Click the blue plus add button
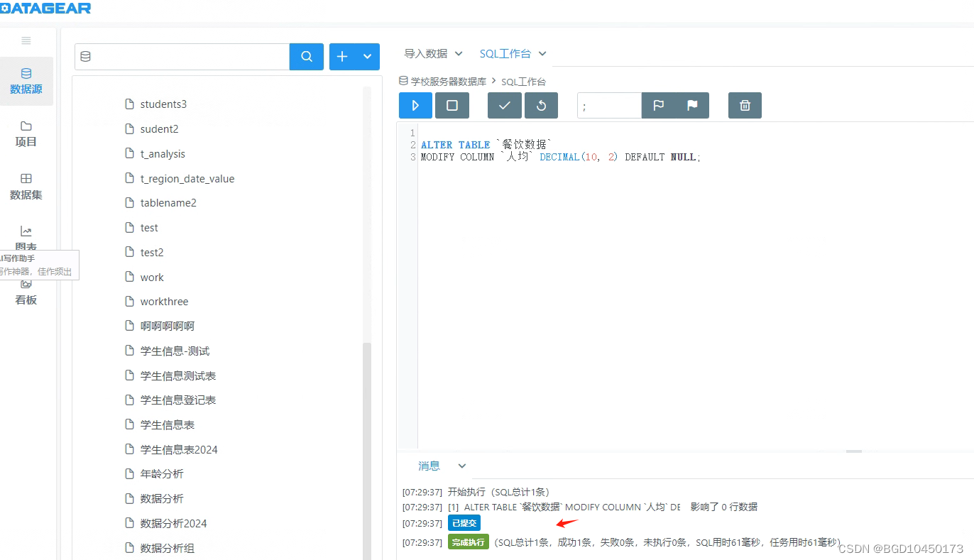Image resolution: width=974 pixels, height=560 pixels. click(x=341, y=57)
